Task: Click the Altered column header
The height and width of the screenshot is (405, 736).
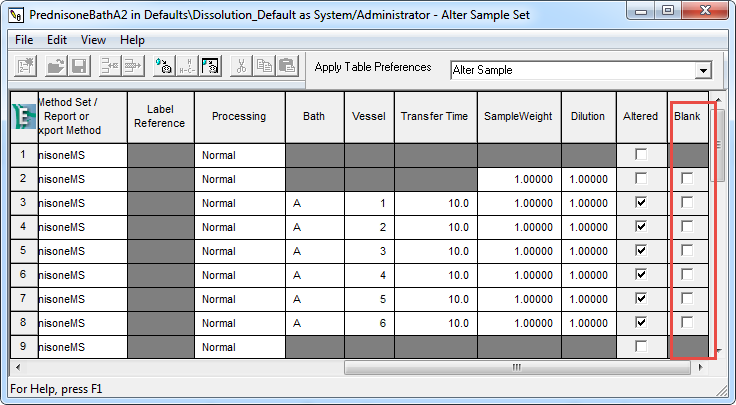Action: pyautogui.click(x=642, y=117)
